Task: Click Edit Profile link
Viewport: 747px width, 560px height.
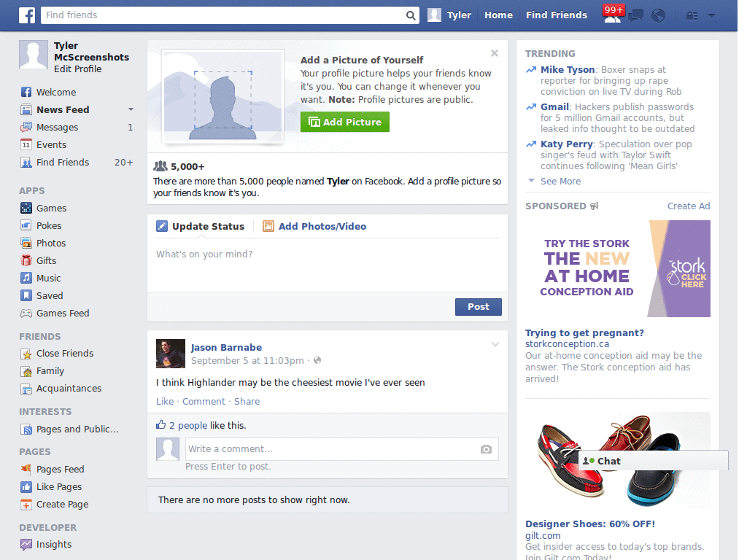Action: coord(77,69)
